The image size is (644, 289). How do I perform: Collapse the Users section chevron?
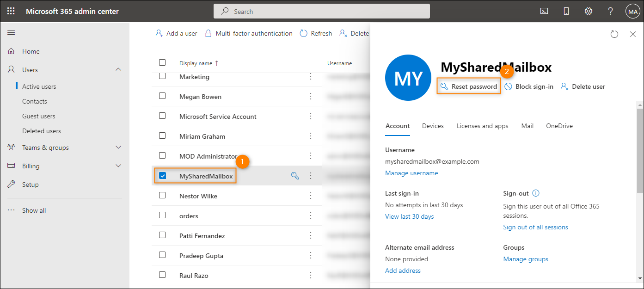point(118,69)
